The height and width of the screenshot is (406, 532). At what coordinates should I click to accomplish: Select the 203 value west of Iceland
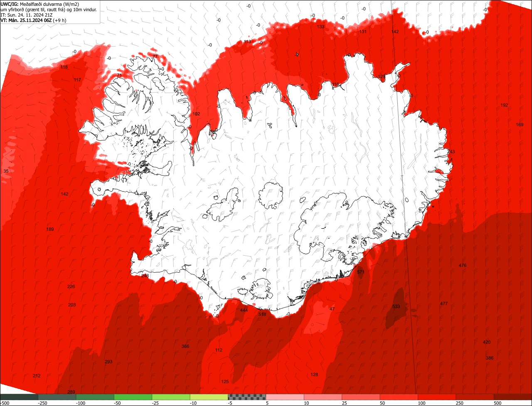(x=72, y=305)
